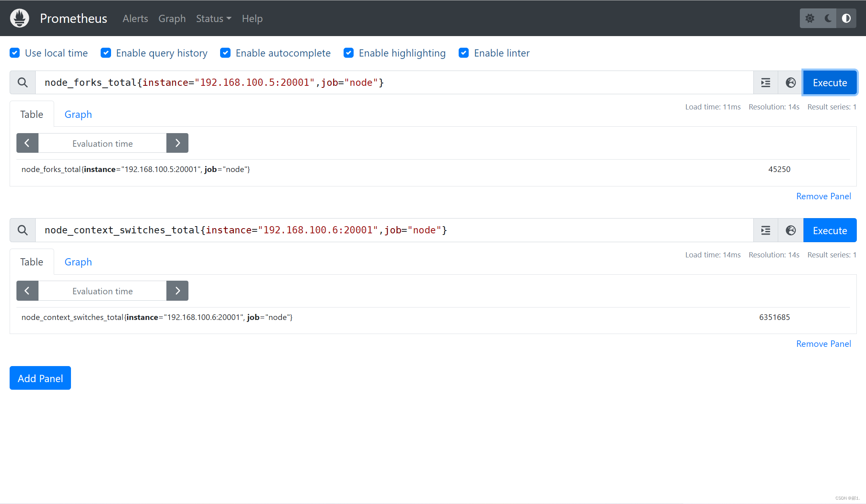Switch to dark theme moon icon
This screenshot has height=504, width=866.
click(828, 18)
